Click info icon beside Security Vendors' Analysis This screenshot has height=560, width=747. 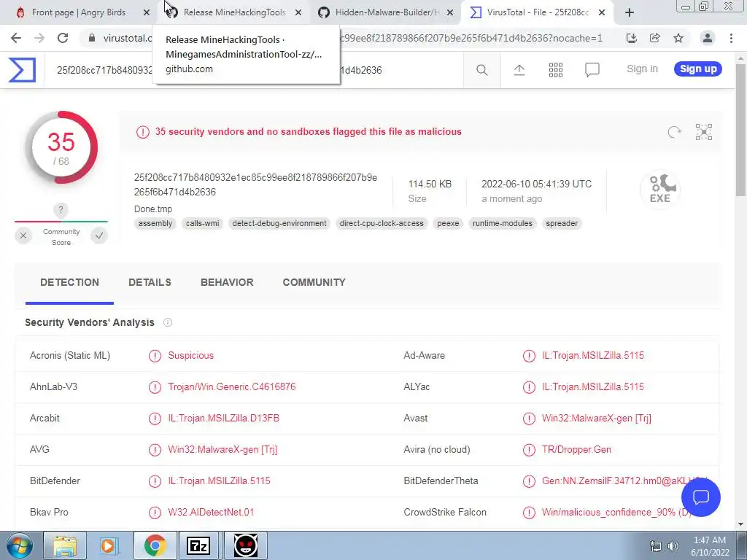pos(168,322)
